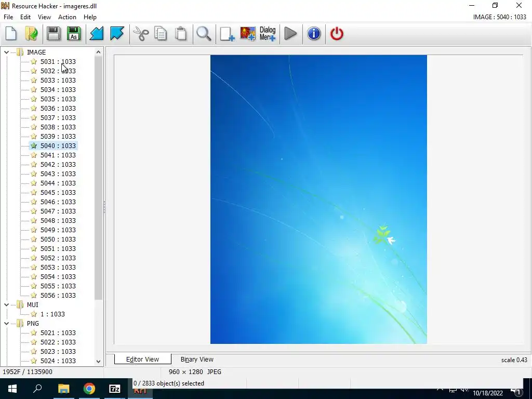Click the IMAGE folder icon in tree

tap(20, 52)
